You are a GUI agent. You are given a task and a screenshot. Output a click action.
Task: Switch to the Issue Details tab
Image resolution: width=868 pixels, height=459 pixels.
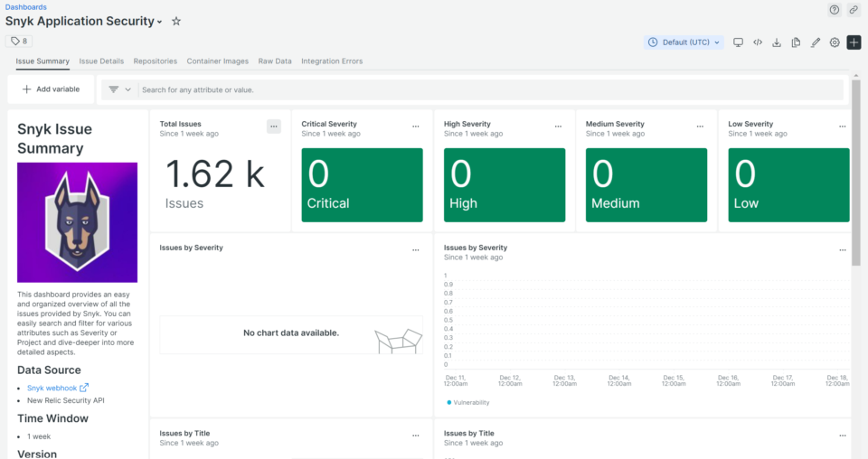[101, 61]
